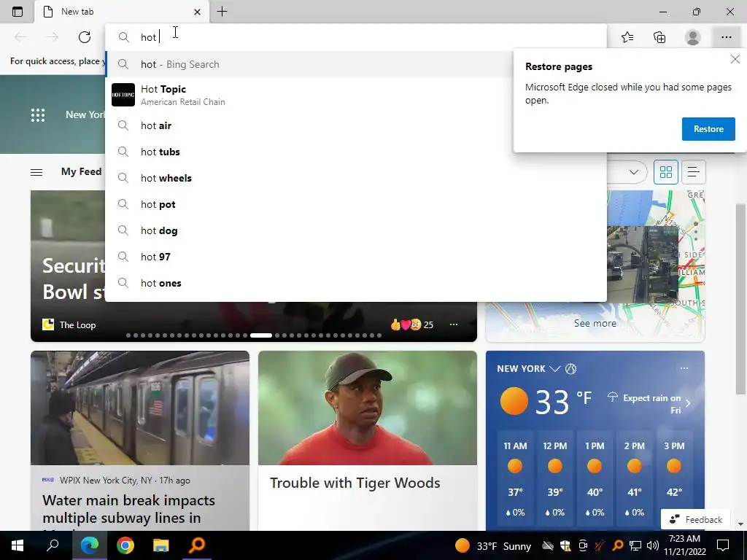Close the New tab tab
Screen dimensions: 747x560
coord(197,12)
